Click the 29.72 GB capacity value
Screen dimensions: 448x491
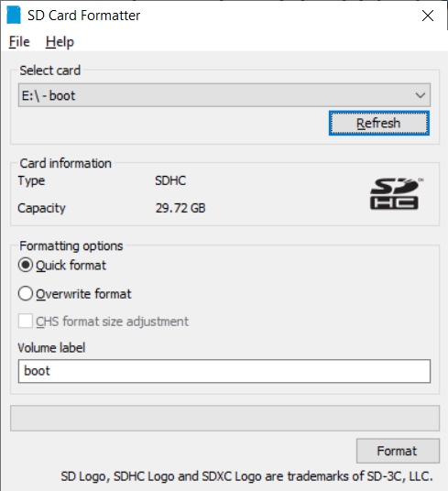(x=180, y=208)
